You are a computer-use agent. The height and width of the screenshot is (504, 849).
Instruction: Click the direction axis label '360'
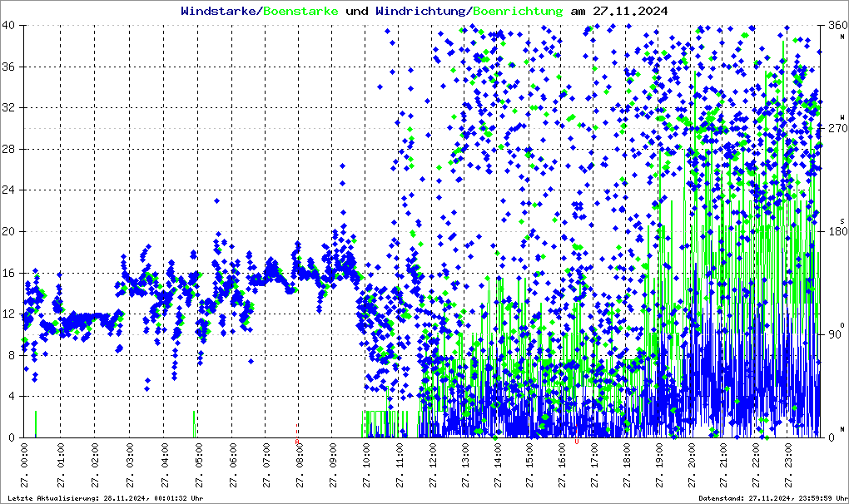pos(837,26)
